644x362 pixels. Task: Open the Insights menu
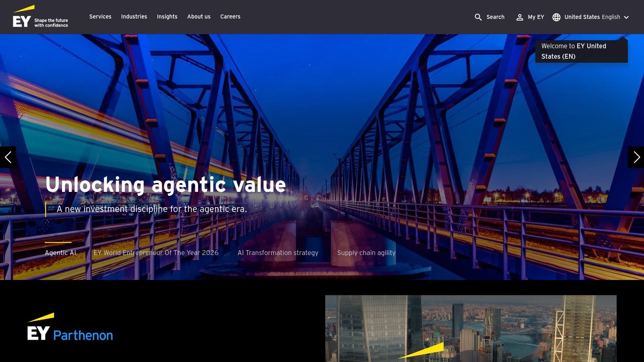coord(167,16)
